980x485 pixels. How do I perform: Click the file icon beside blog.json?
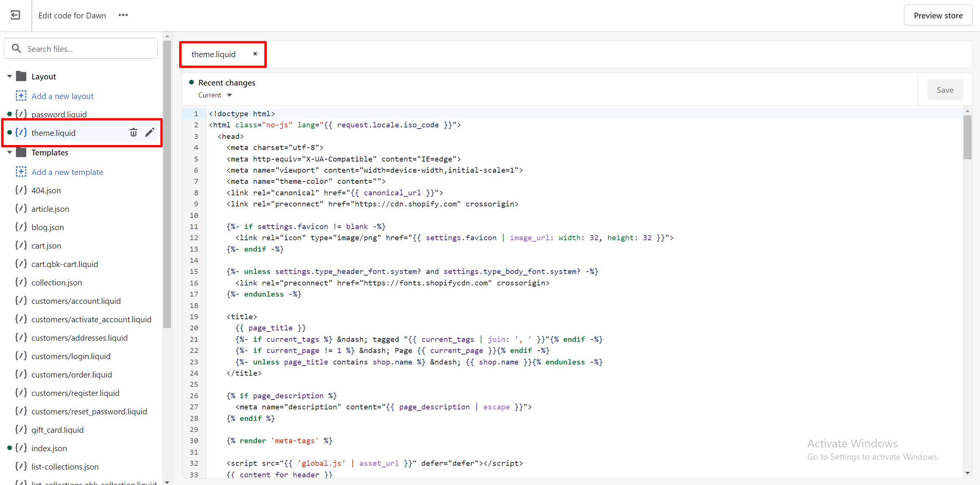pyautogui.click(x=21, y=227)
